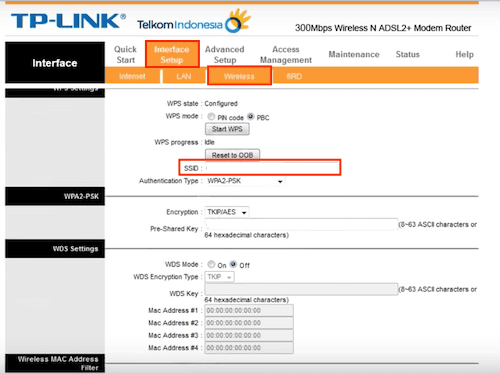500x374 pixels.
Task: Click the Pre-Shared Key field
Action: [x=301, y=224]
